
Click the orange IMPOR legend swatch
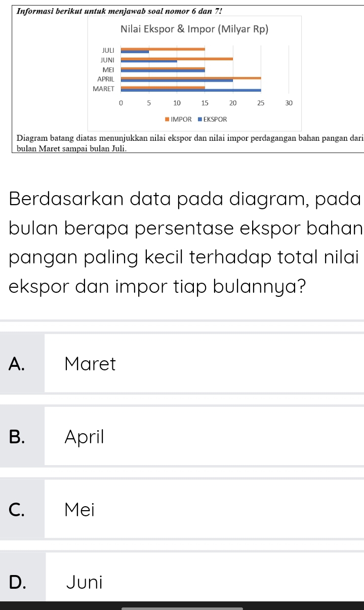coord(167,120)
